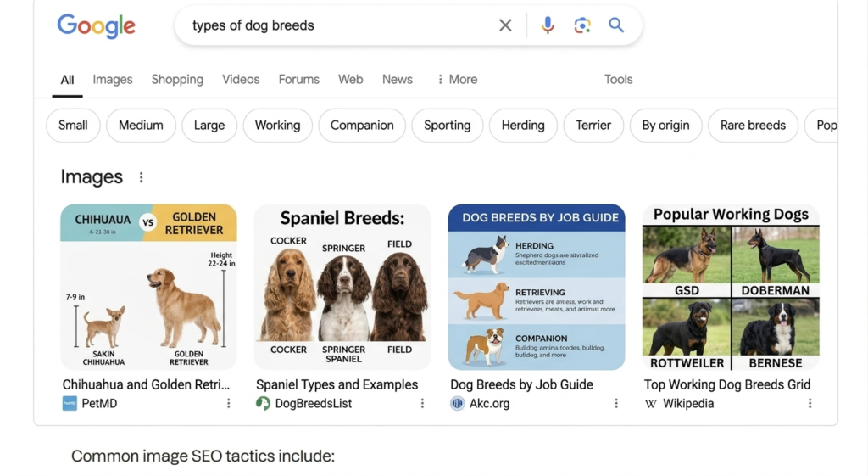This screenshot has width=868, height=476.
Task: Switch to the Images tab
Action: pos(113,79)
